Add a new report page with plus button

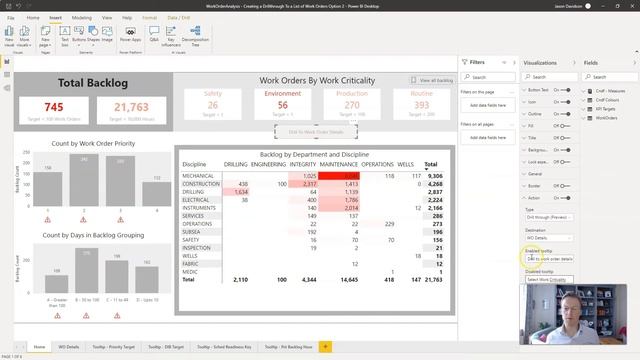pos(325,347)
